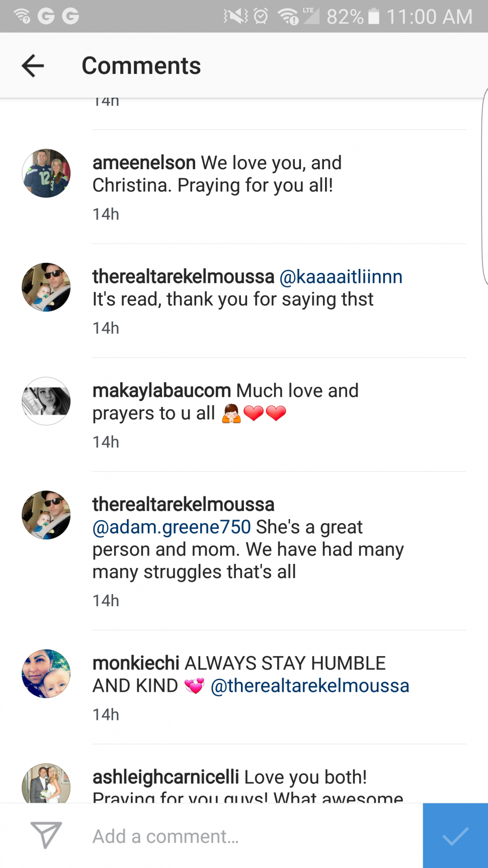Open monkiechi's profile picture
This screenshot has width=488, height=868.
(x=46, y=674)
